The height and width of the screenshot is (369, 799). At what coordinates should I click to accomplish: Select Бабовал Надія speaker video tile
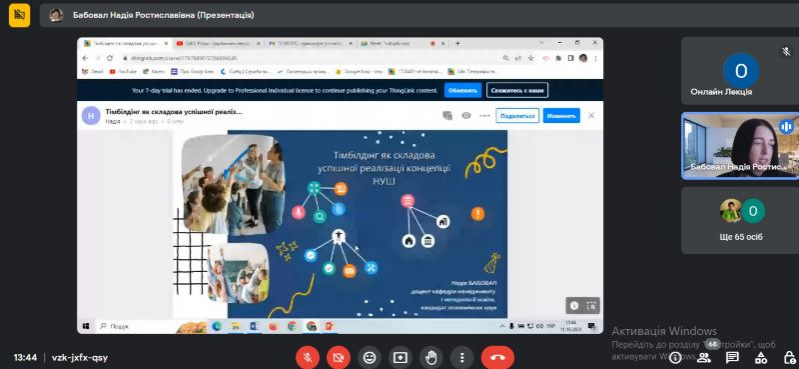point(740,146)
